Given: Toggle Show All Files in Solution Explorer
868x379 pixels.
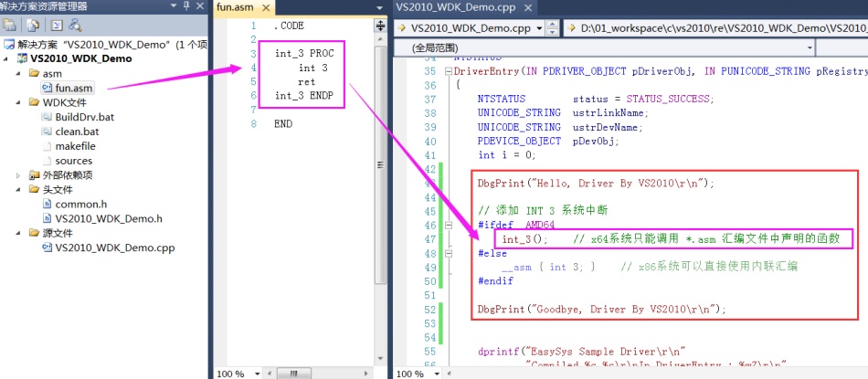Looking at the screenshot, I should [x=33, y=25].
